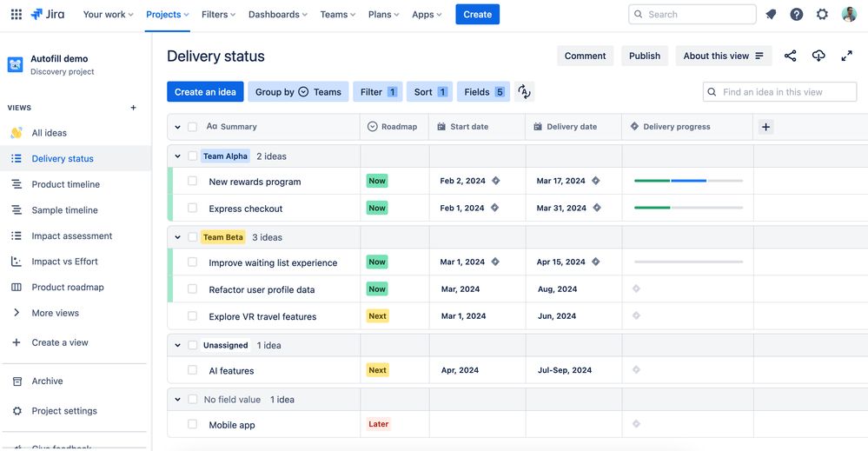Click the export download cloud icon
The height and width of the screenshot is (451, 868).
point(818,56)
